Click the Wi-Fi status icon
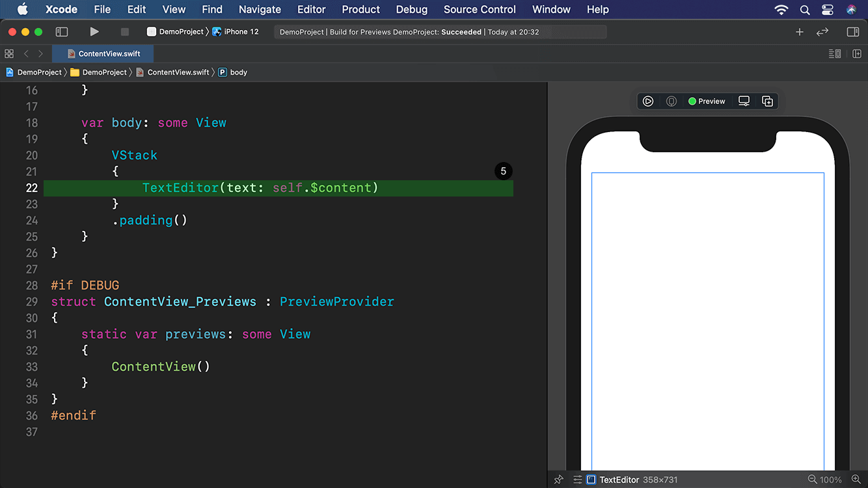 (x=781, y=10)
